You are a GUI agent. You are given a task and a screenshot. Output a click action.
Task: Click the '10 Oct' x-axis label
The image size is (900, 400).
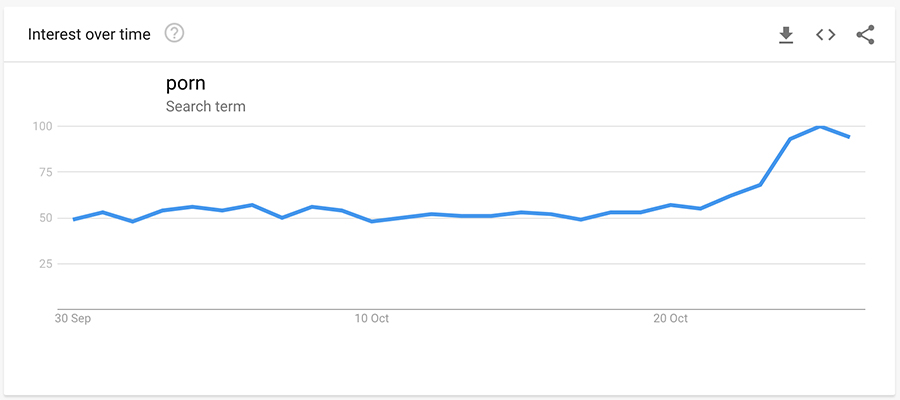pos(372,319)
